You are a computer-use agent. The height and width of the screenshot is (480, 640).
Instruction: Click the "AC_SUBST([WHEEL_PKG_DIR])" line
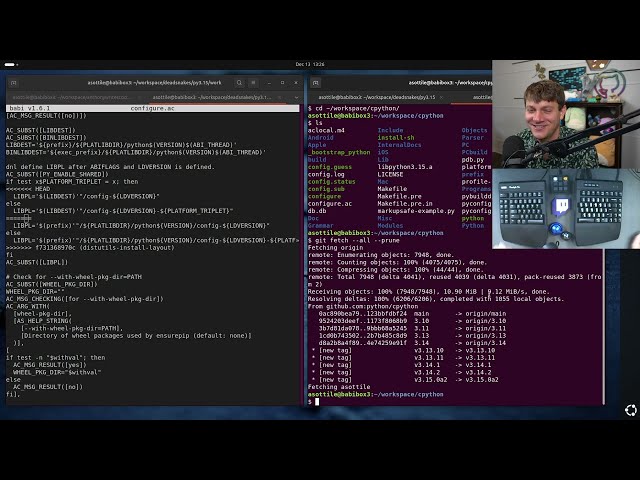coord(51,284)
